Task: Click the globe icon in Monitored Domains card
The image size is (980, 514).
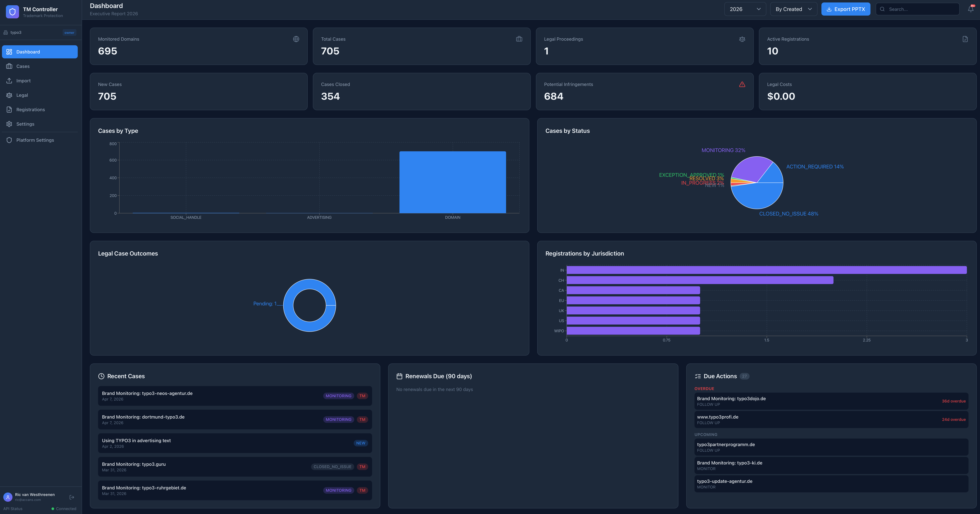Action: pos(296,39)
